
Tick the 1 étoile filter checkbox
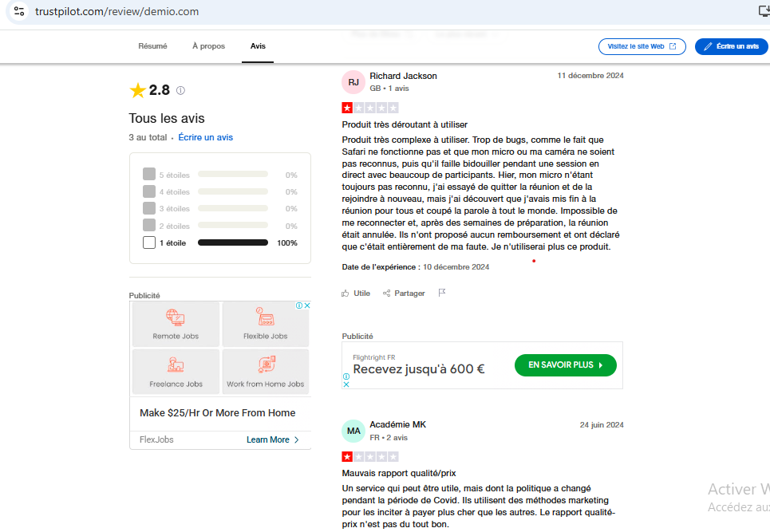click(149, 242)
